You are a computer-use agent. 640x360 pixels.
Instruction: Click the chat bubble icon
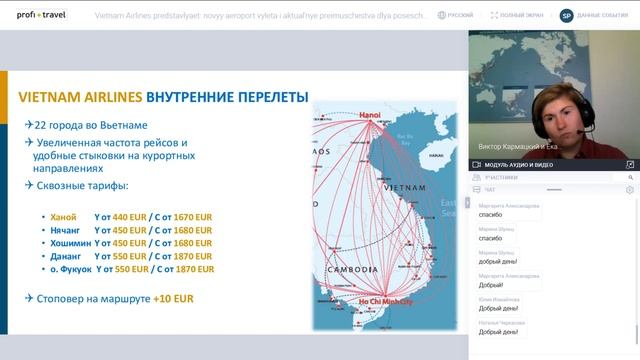476,190
